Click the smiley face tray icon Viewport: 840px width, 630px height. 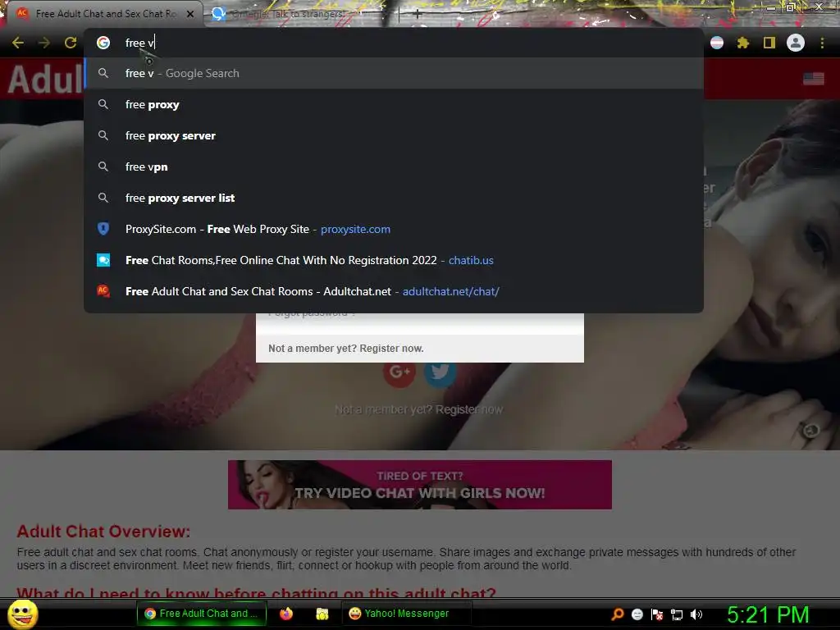click(x=637, y=614)
